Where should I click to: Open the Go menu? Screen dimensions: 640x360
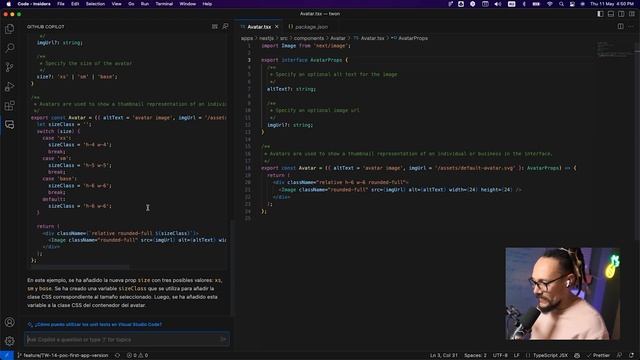(x=131, y=4)
